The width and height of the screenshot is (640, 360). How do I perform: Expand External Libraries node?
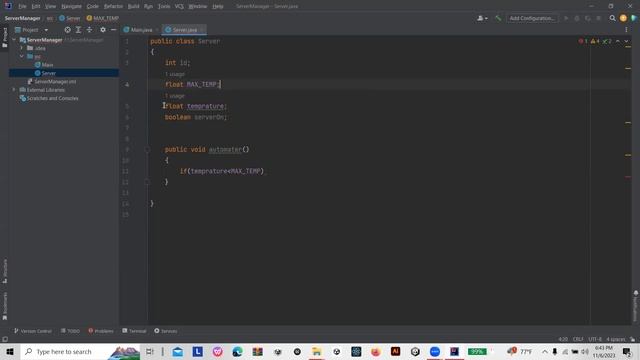tap(14, 90)
